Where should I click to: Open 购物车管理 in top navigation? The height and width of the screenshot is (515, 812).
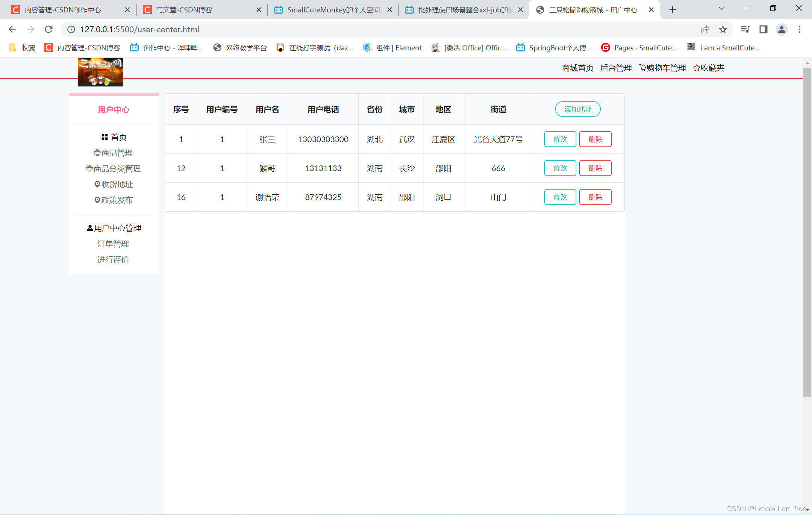(662, 68)
